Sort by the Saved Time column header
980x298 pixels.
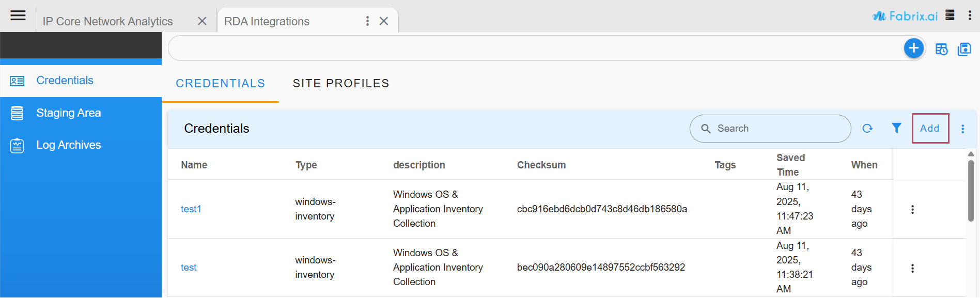(x=790, y=165)
